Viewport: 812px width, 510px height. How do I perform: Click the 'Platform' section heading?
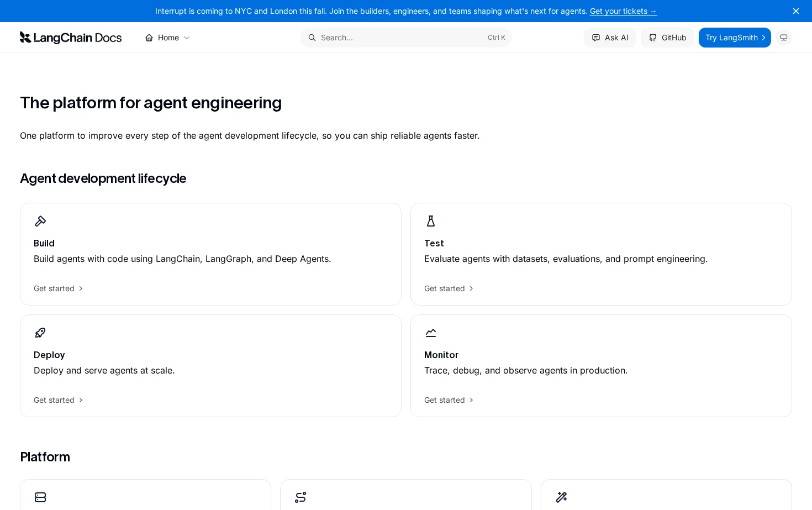[x=45, y=457]
